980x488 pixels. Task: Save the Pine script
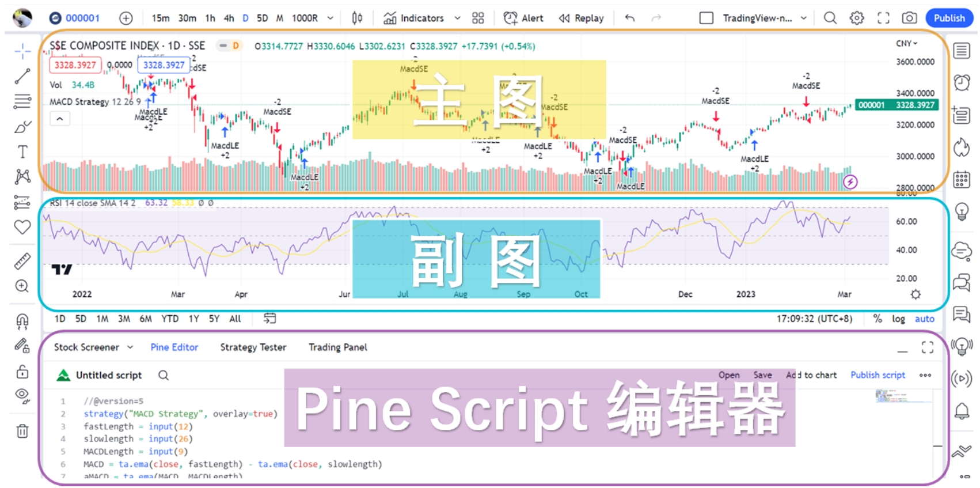763,374
